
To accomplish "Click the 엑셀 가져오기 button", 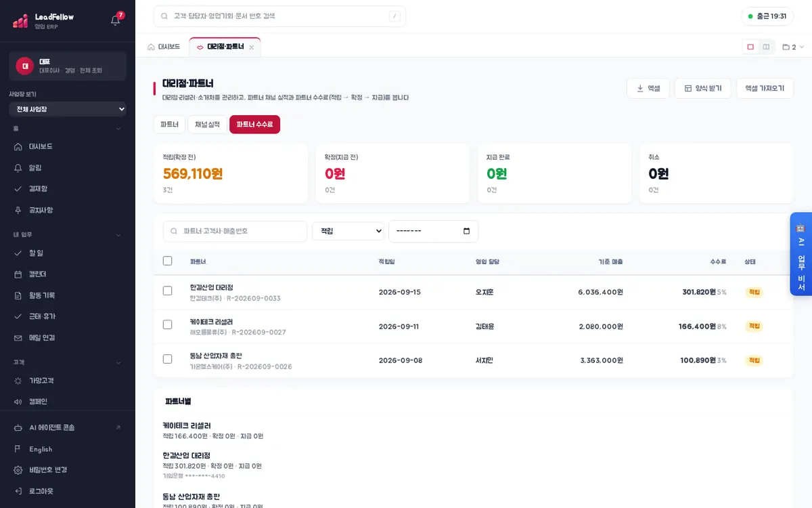I will [x=765, y=88].
